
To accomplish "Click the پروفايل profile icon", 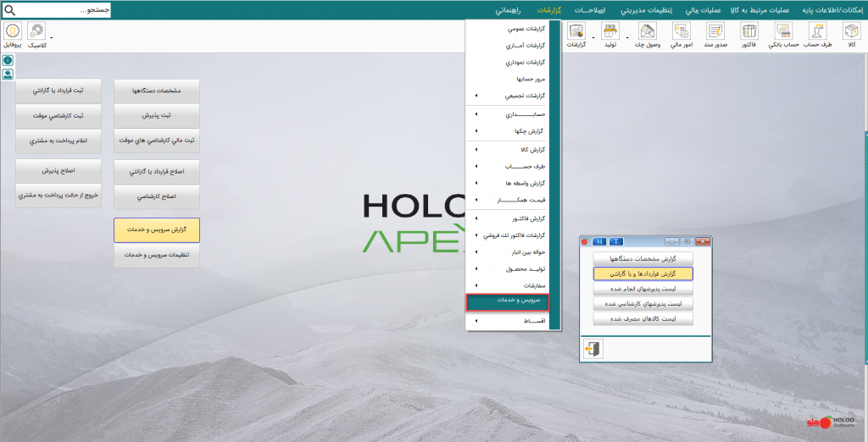I will [12, 31].
